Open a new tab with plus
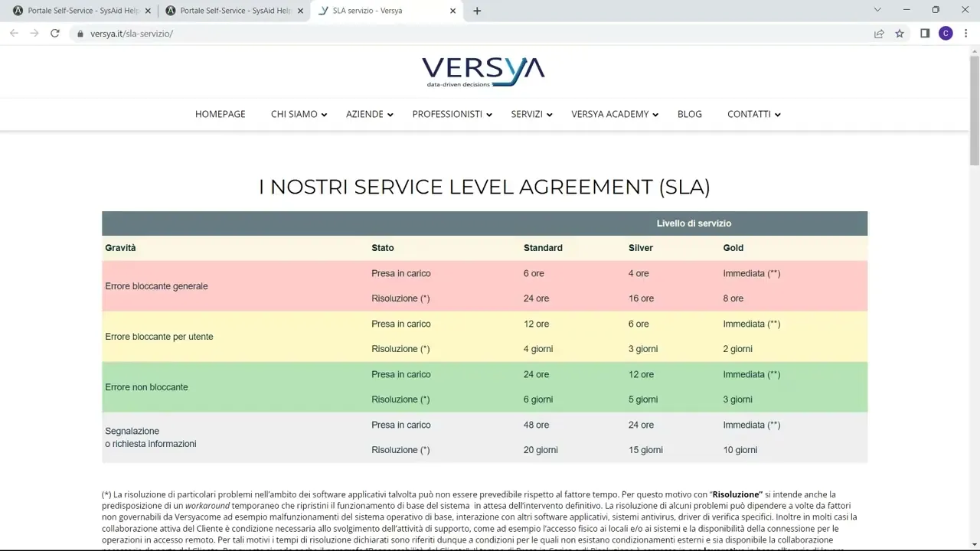The width and height of the screenshot is (980, 551). (477, 11)
